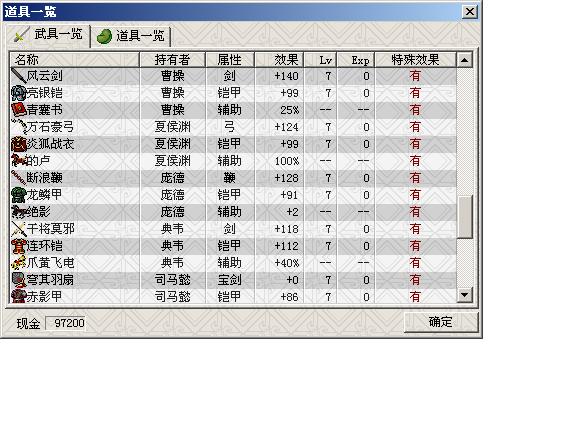This screenshot has width=576, height=432.
Task: Select the 风云剑 item name
Action: tap(44, 76)
